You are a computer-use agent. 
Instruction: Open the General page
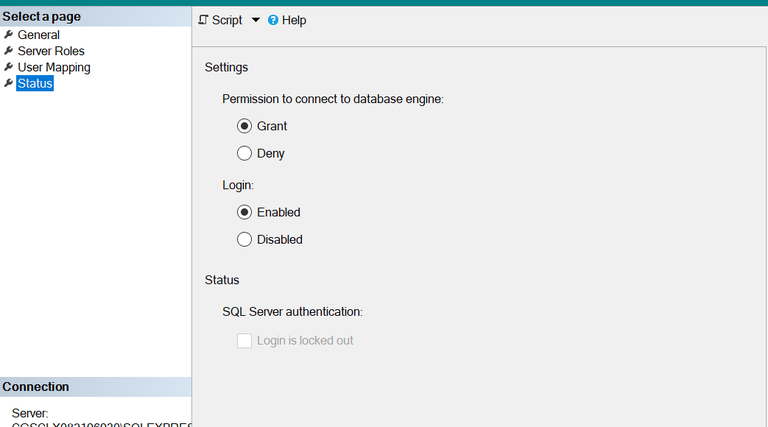tap(39, 35)
